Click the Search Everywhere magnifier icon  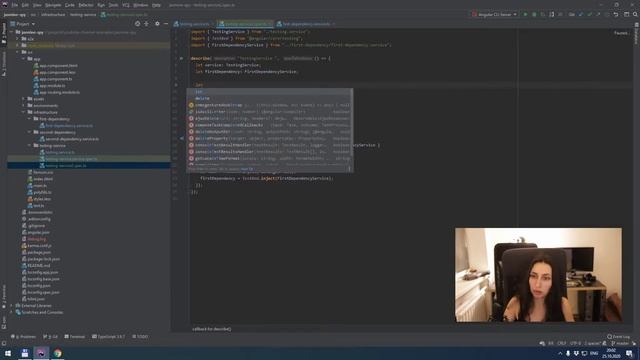click(x=635, y=14)
